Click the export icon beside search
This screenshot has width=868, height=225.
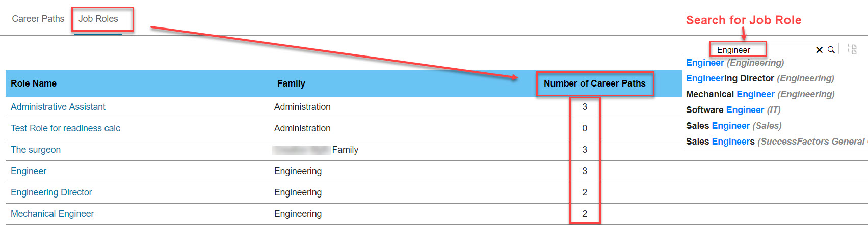click(853, 49)
